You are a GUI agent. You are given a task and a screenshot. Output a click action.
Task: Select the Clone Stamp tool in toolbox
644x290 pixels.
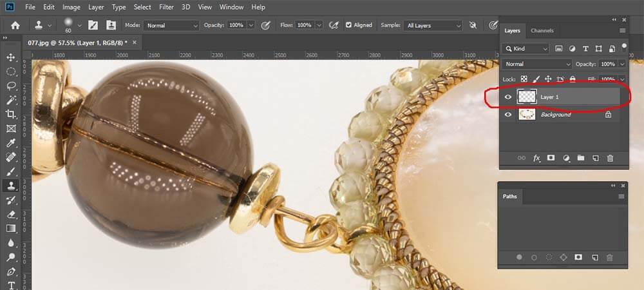click(11, 186)
